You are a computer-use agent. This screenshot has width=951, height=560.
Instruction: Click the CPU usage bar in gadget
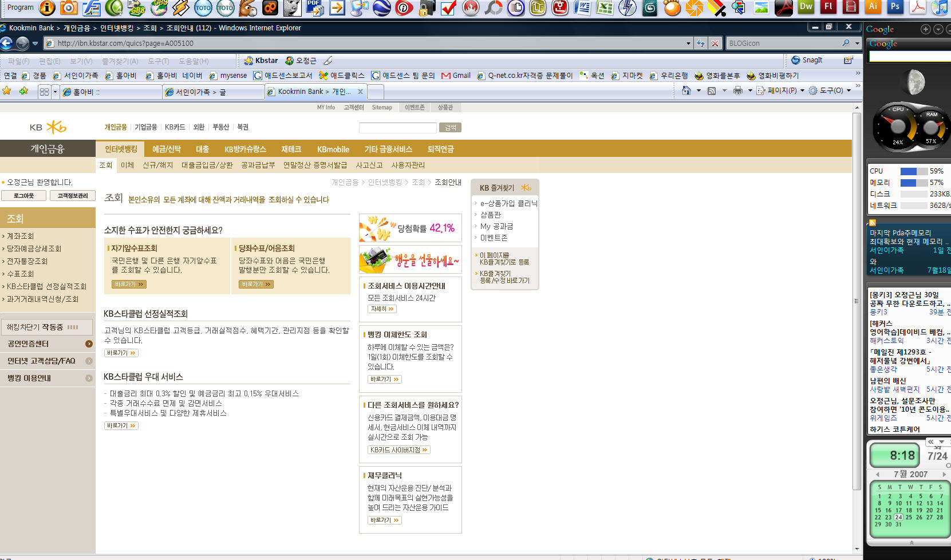coord(913,171)
